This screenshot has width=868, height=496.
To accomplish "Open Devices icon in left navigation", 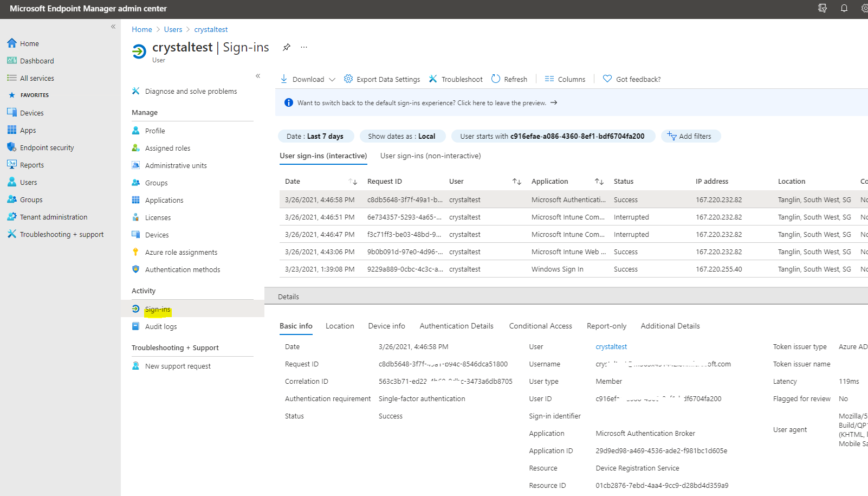I will (x=12, y=112).
